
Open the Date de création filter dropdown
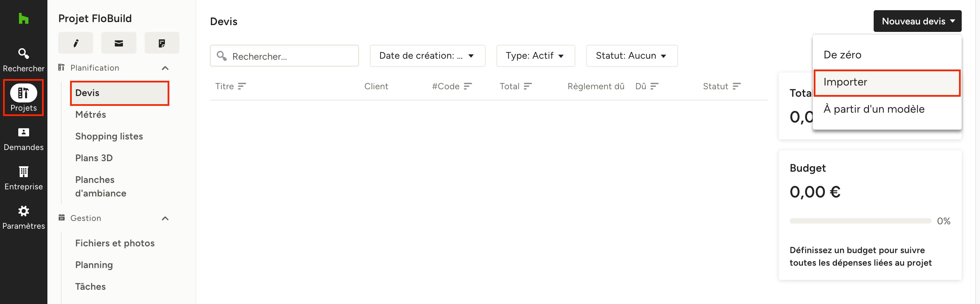[x=427, y=56]
